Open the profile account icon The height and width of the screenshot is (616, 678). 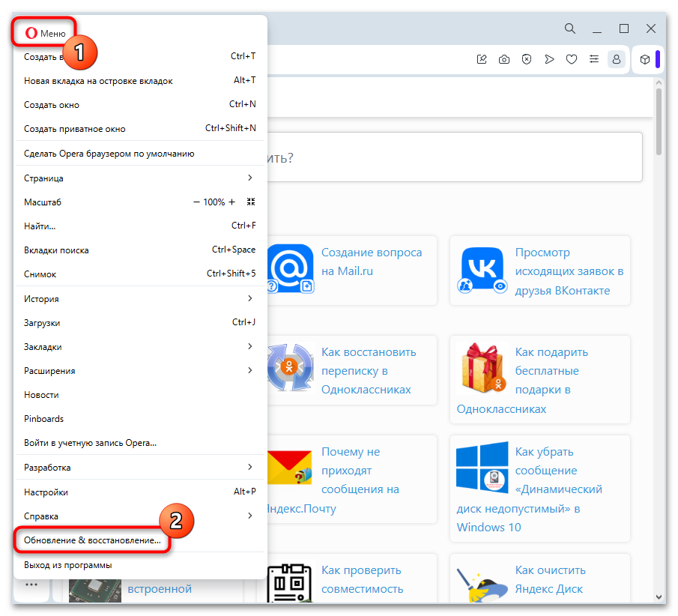(x=617, y=59)
